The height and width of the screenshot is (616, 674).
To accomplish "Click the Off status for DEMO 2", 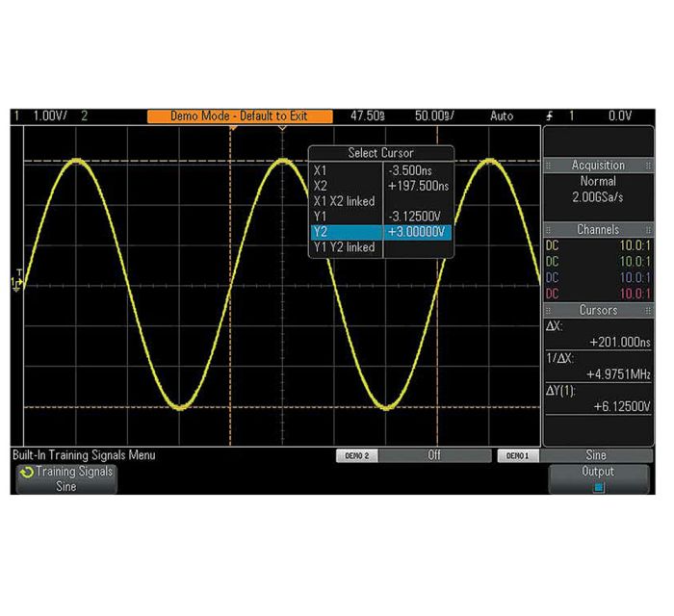I will [x=434, y=455].
